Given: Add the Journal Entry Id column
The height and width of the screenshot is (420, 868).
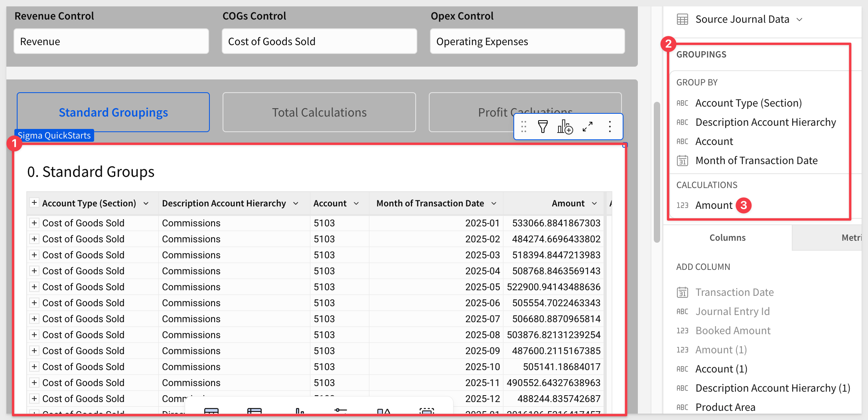Looking at the screenshot, I should point(732,311).
